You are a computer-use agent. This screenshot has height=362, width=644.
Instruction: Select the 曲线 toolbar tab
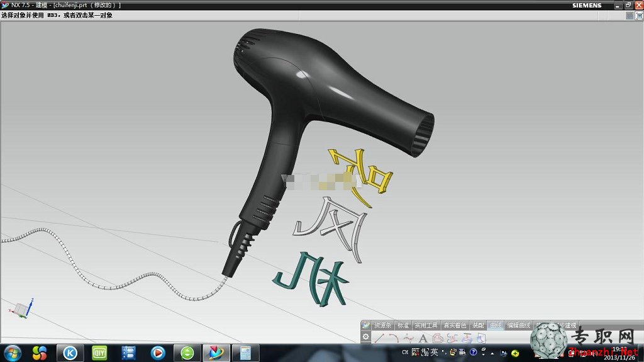pos(496,325)
